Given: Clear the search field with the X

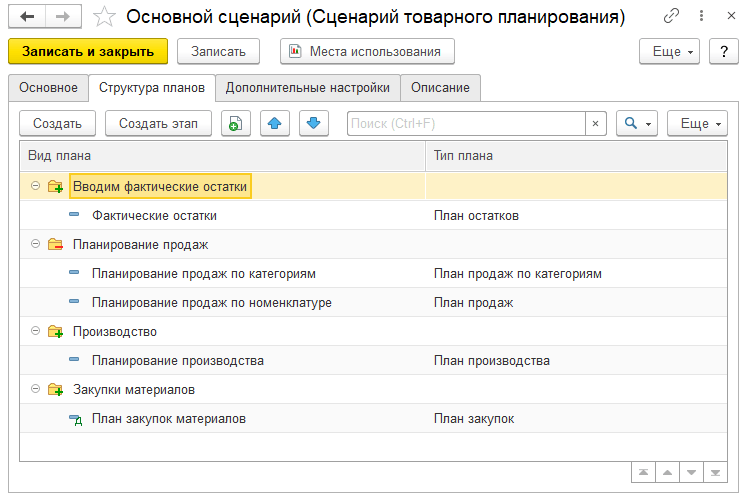Looking at the screenshot, I should point(596,123).
